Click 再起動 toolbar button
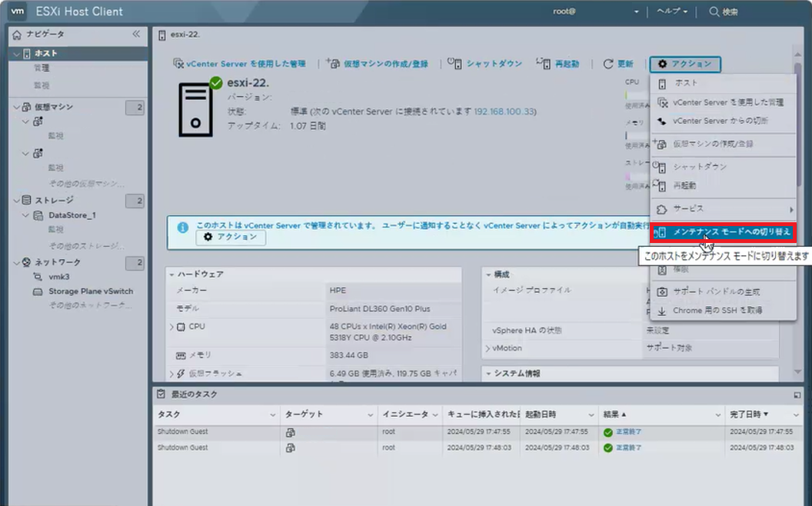Screen dimensions: 812x506 coord(557,64)
